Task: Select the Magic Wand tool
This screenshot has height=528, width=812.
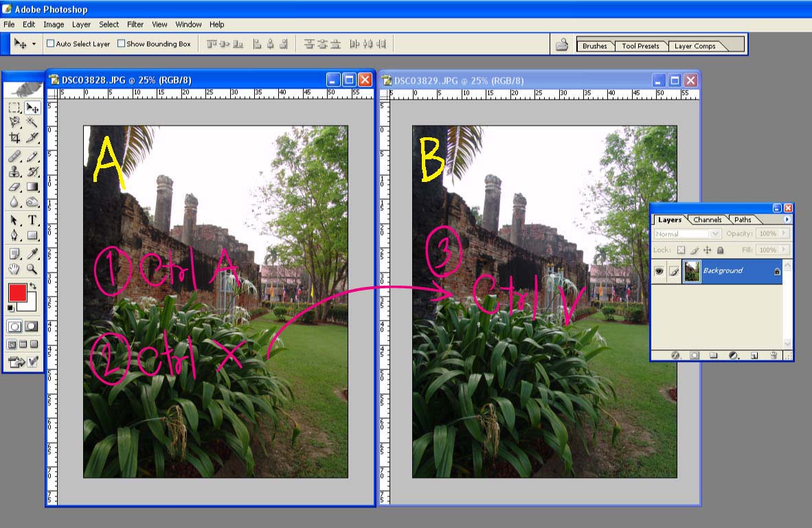Action: (32, 122)
